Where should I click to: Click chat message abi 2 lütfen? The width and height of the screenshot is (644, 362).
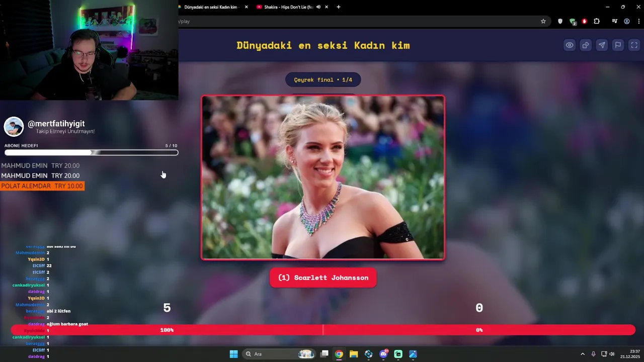pos(58,311)
